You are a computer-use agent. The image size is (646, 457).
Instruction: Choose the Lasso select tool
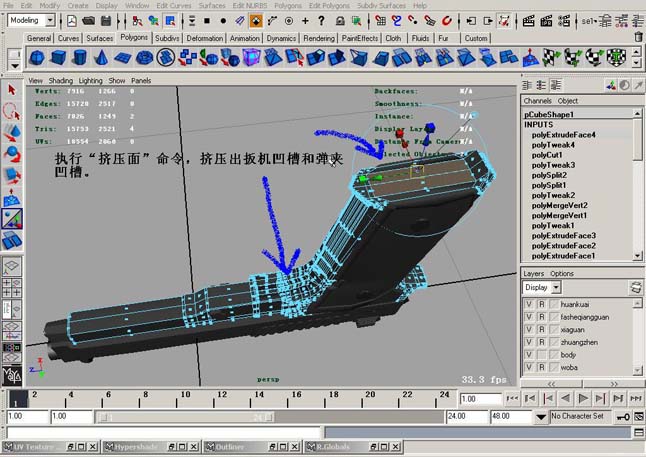pos(12,111)
